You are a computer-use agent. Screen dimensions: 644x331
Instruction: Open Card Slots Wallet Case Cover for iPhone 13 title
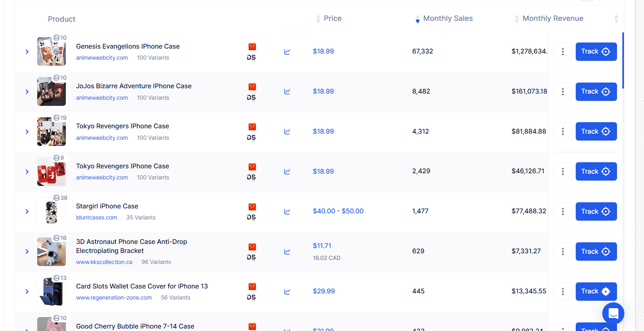pyautogui.click(x=142, y=286)
